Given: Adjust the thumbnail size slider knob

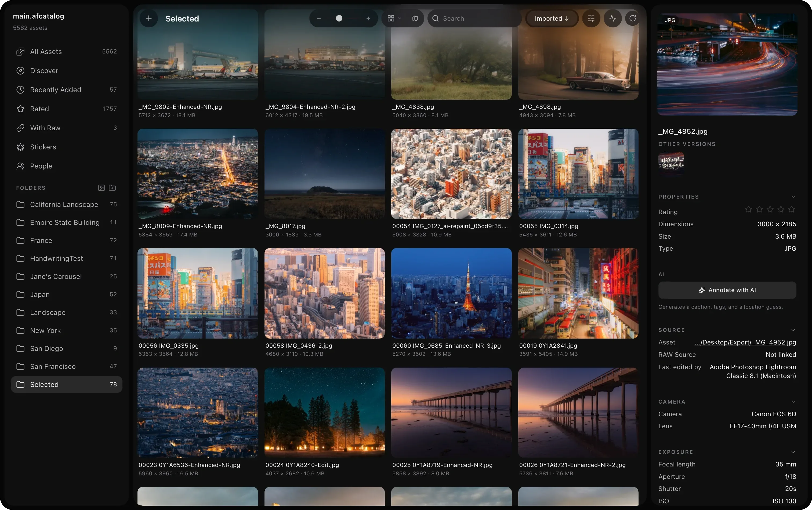Looking at the screenshot, I should (339, 19).
